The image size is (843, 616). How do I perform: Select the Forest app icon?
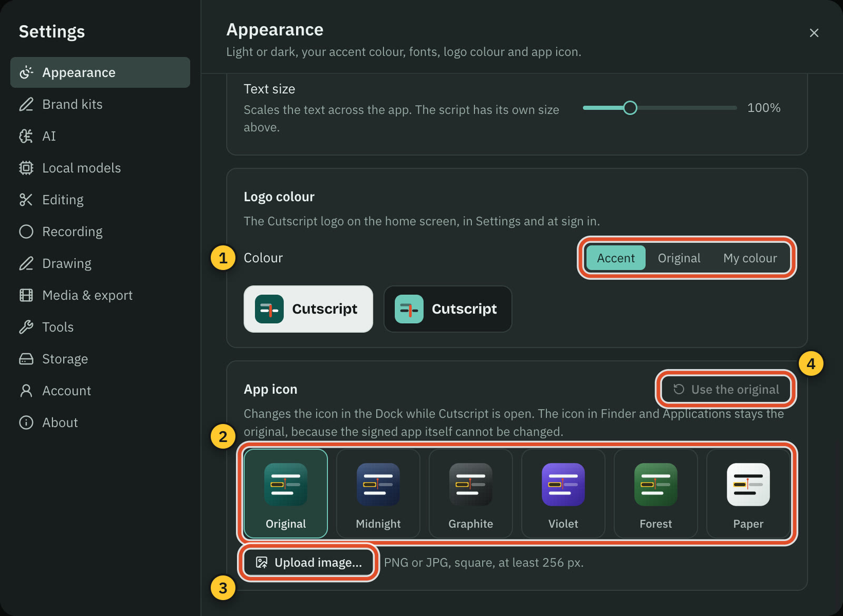point(656,493)
